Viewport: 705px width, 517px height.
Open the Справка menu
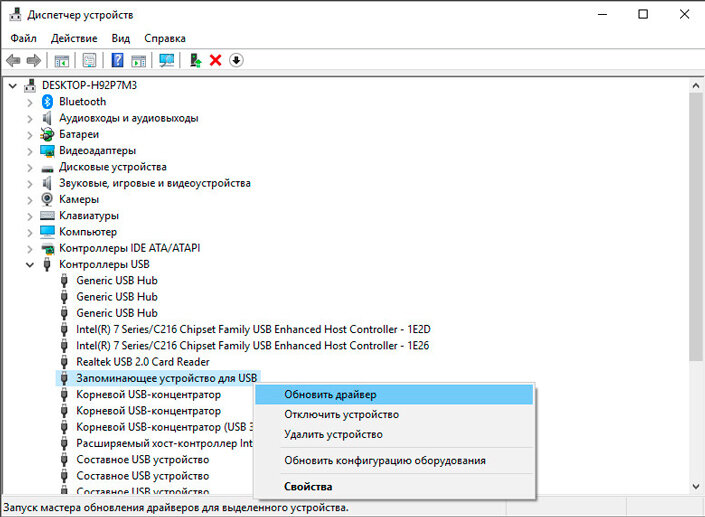tap(165, 38)
